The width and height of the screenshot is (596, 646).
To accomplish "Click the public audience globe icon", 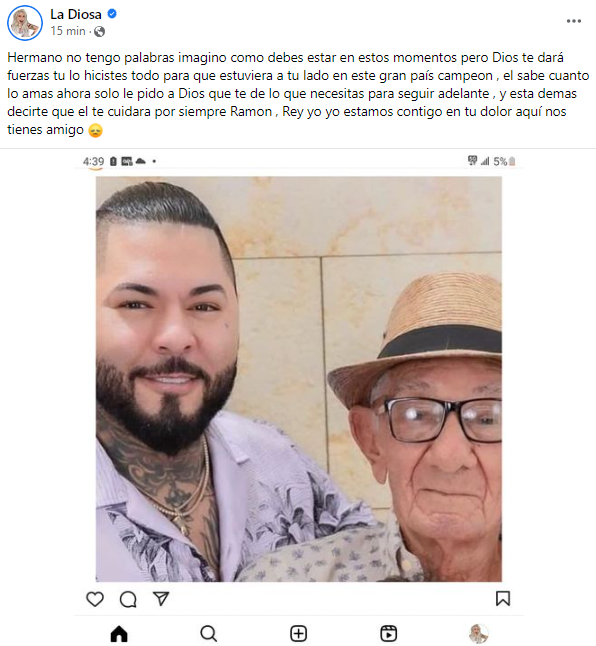I will [x=99, y=31].
